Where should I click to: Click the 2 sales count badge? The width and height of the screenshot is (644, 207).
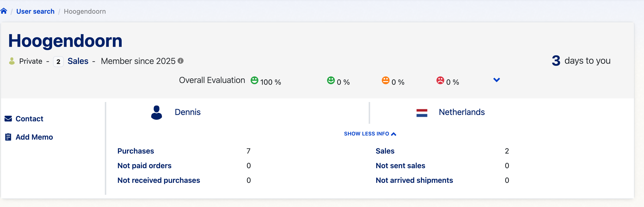pyautogui.click(x=58, y=62)
